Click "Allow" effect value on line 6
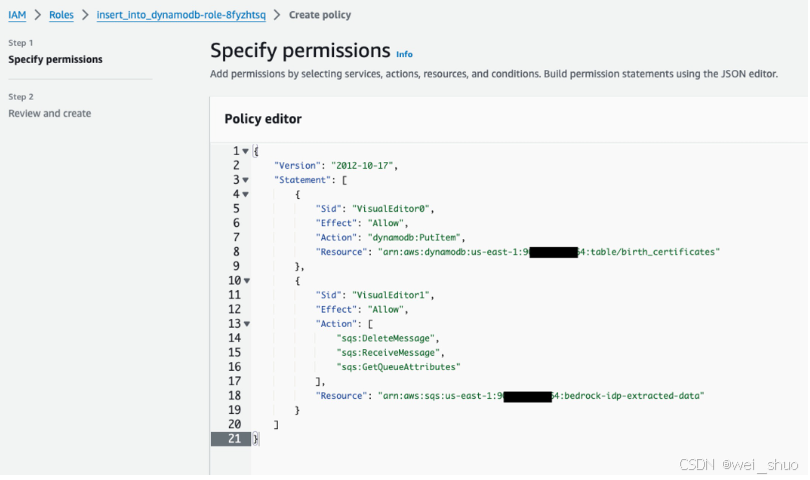The height and width of the screenshot is (480, 810). pyautogui.click(x=385, y=223)
